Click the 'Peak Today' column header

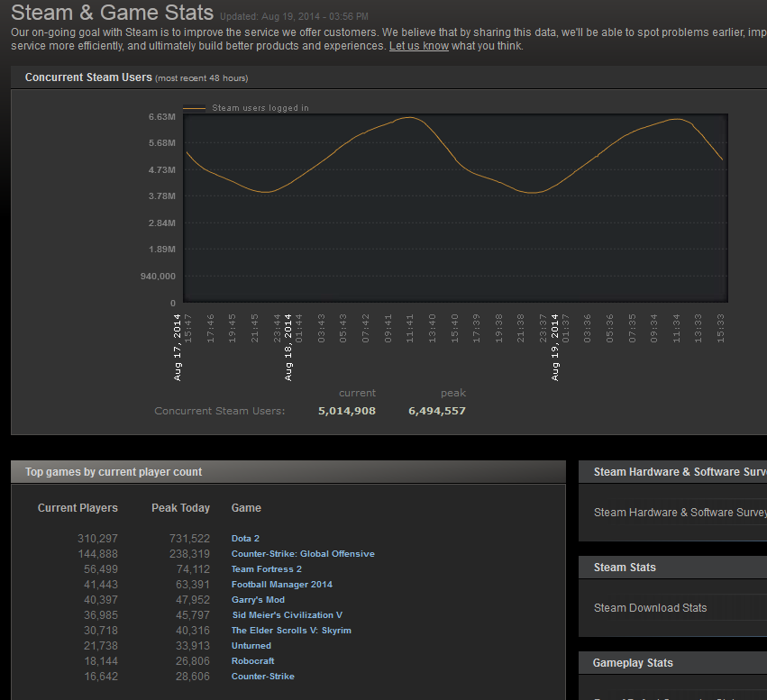pos(180,508)
